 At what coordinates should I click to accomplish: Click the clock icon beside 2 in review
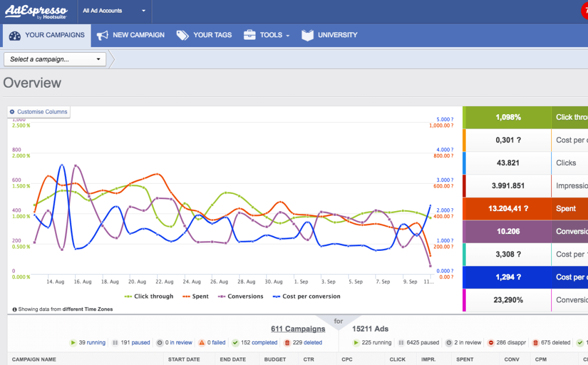[x=448, y=343]
